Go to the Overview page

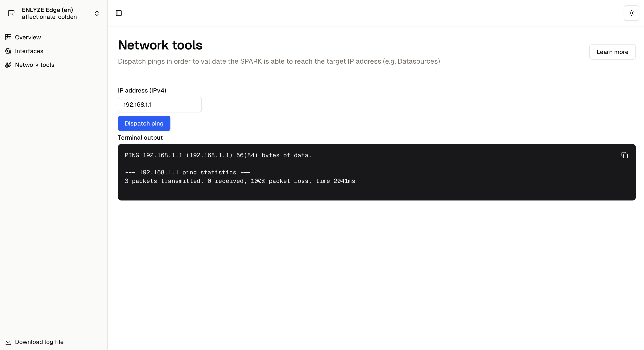[28, 37]
